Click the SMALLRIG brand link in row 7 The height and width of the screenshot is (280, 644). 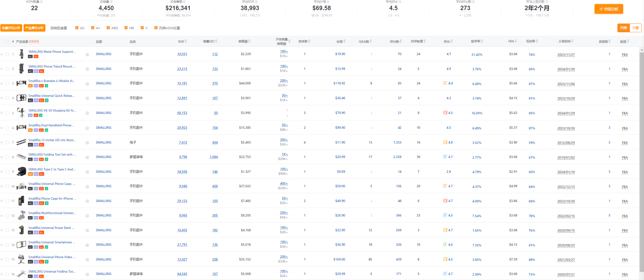pyautogui.click(x=104, y=143)
